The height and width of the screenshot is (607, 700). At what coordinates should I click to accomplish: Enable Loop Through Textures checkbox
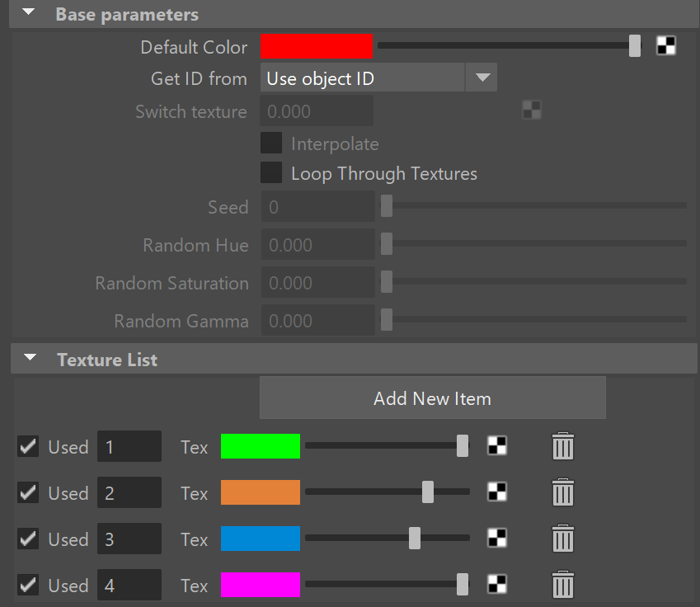point(271,173)
